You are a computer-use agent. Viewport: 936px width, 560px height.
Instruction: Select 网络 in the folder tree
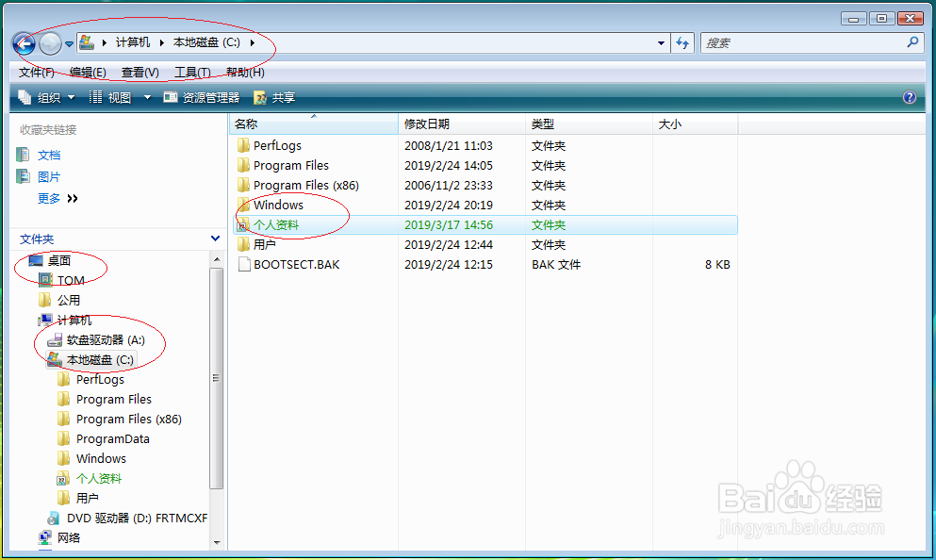tap(68, 538)
